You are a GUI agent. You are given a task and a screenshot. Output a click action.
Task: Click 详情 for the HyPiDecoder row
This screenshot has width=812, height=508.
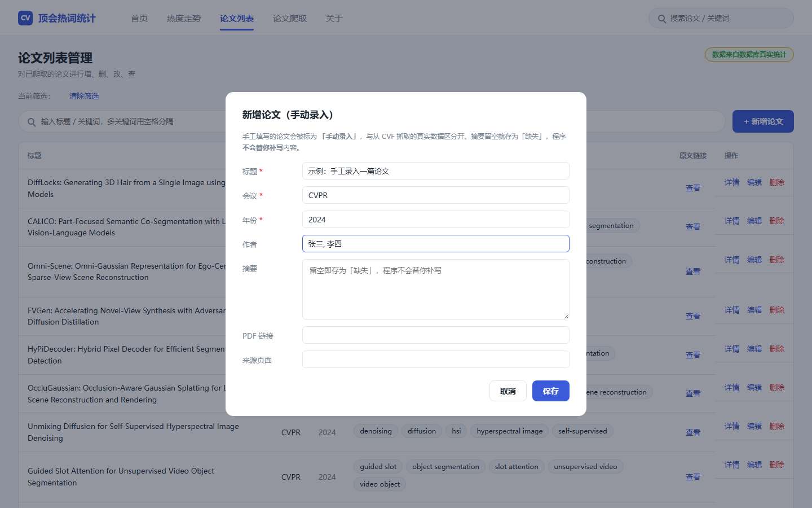(732, 349)
